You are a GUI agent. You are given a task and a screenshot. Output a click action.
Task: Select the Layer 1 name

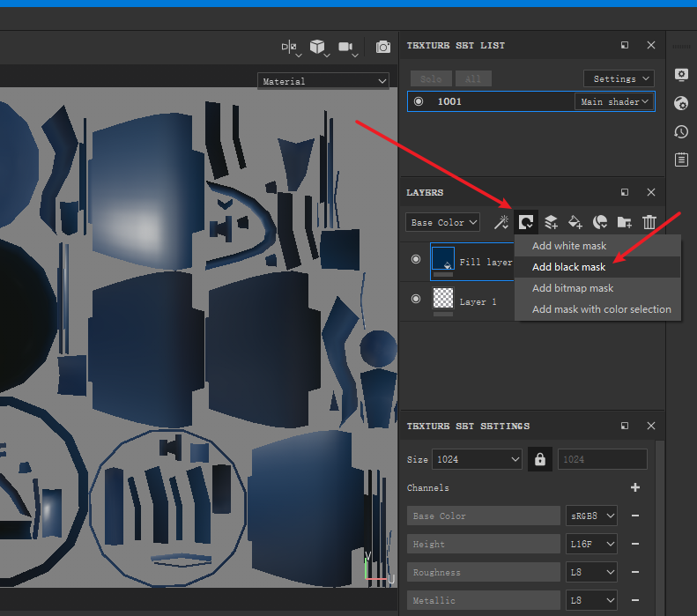coord(478,301)
